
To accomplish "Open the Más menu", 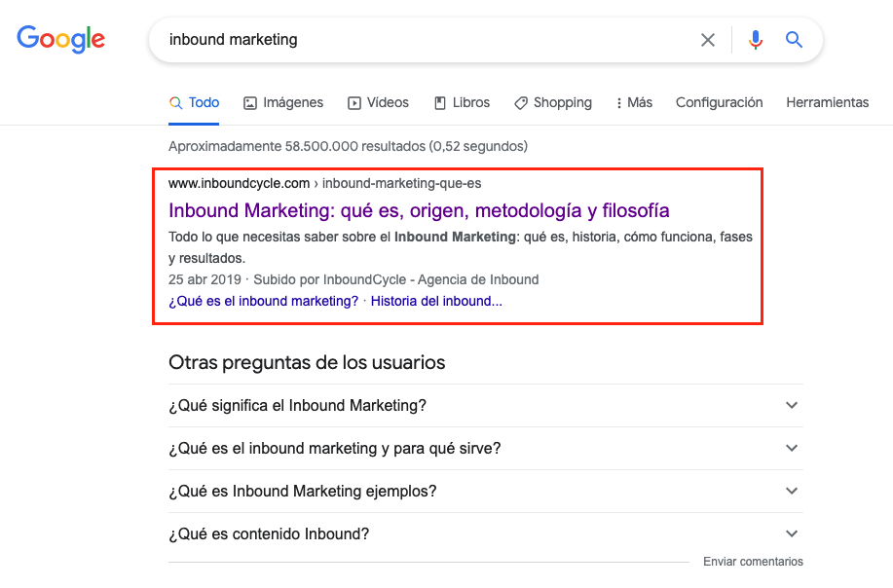I will (634, 102).
